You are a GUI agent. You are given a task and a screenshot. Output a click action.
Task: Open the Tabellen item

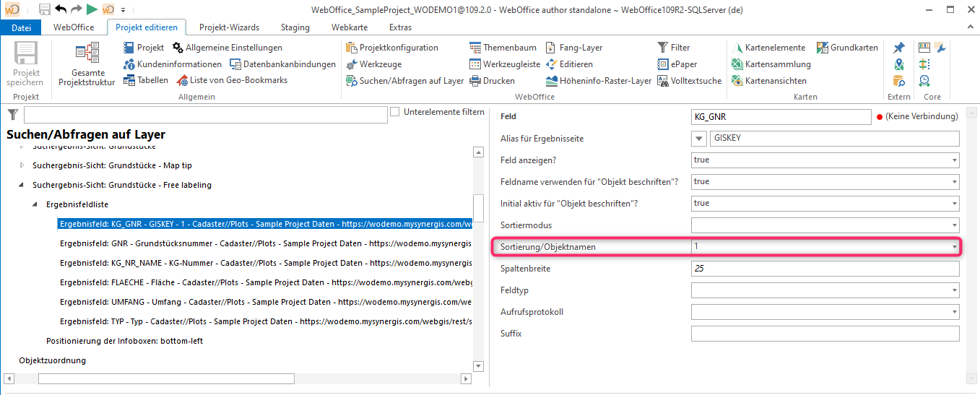pyautogui.click(x=145, y=80)
